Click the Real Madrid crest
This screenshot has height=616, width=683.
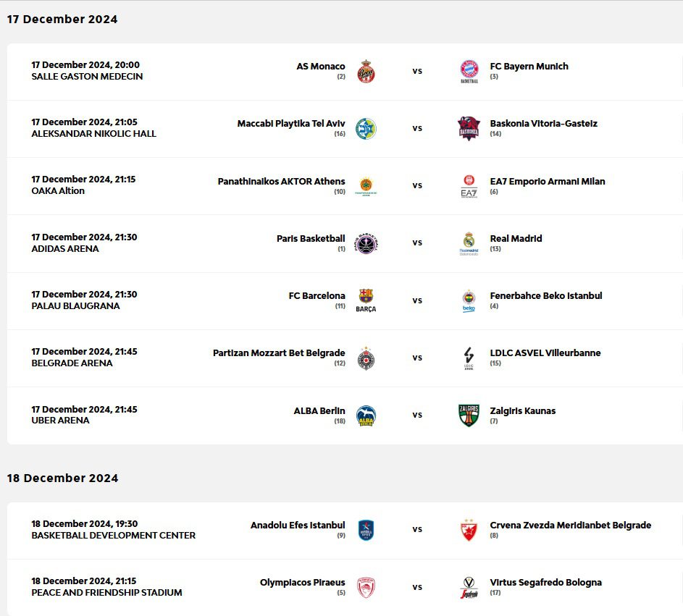(469, 244)
